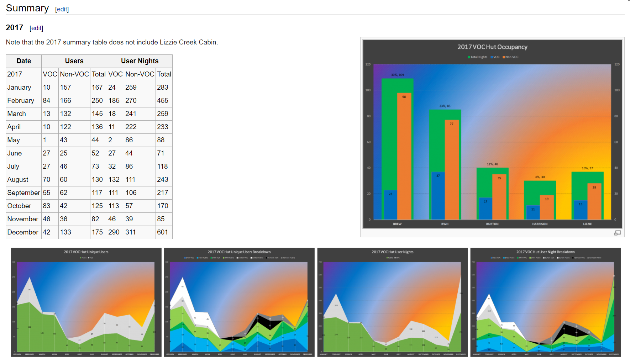Click the December total user nights cell 601
Image resolution: width=630 pixels, height=364 pixels.
pos(163,232)
